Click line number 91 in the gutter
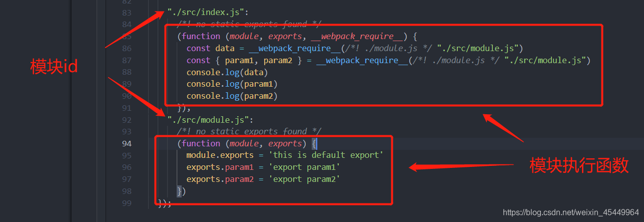The width and height of the screenshot is (644, 222). click(126, 108)
